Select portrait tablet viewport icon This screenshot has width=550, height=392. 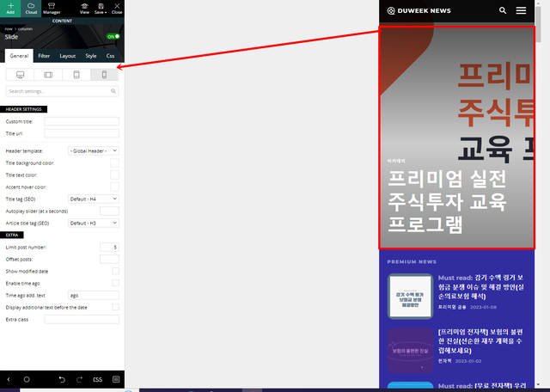click(76, 75)
